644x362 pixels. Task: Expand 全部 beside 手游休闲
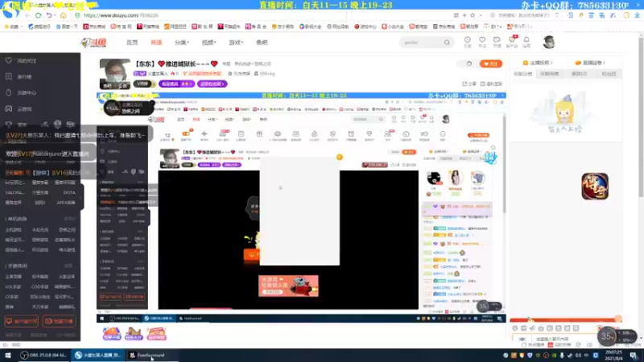[x=69, y=266]
